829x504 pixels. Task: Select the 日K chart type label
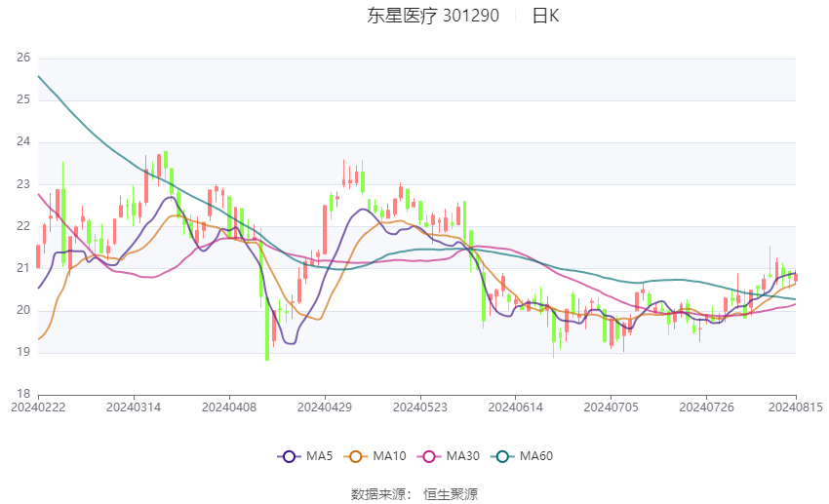pos(545,16)
